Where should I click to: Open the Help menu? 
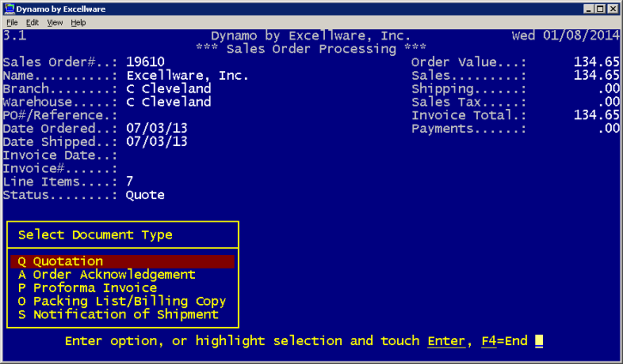point(78,22)
